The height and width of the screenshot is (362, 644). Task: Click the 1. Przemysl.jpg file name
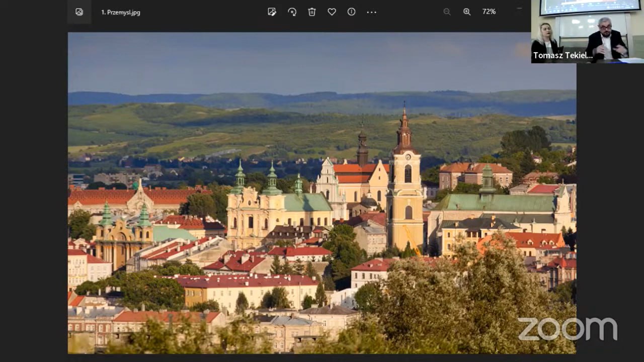point(121,12)
